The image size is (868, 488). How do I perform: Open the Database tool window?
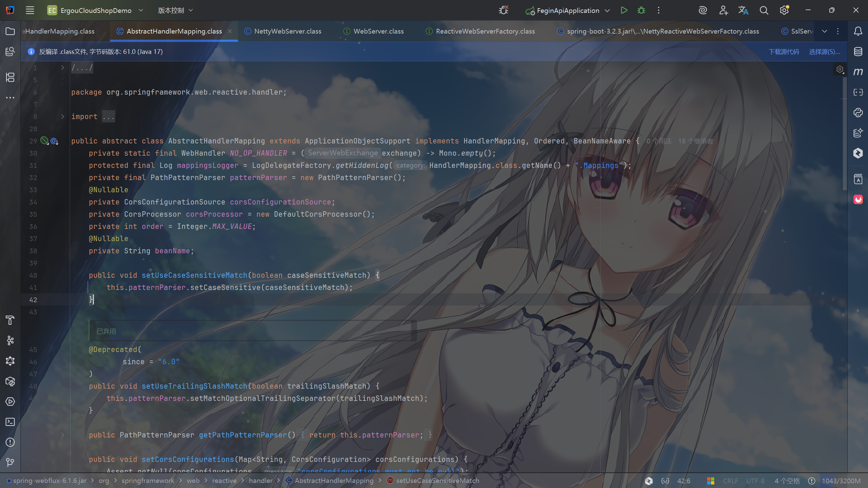tap(858, 52)
